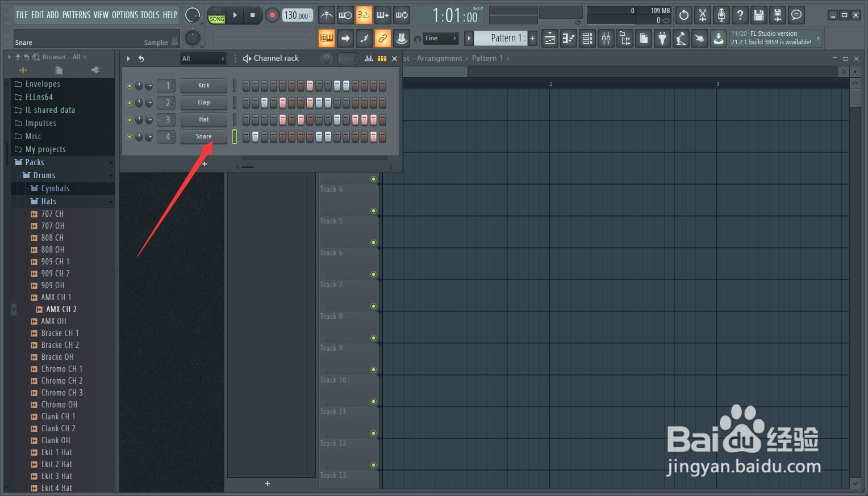
Task: Open the ADD menu
Action: point(53,15)
